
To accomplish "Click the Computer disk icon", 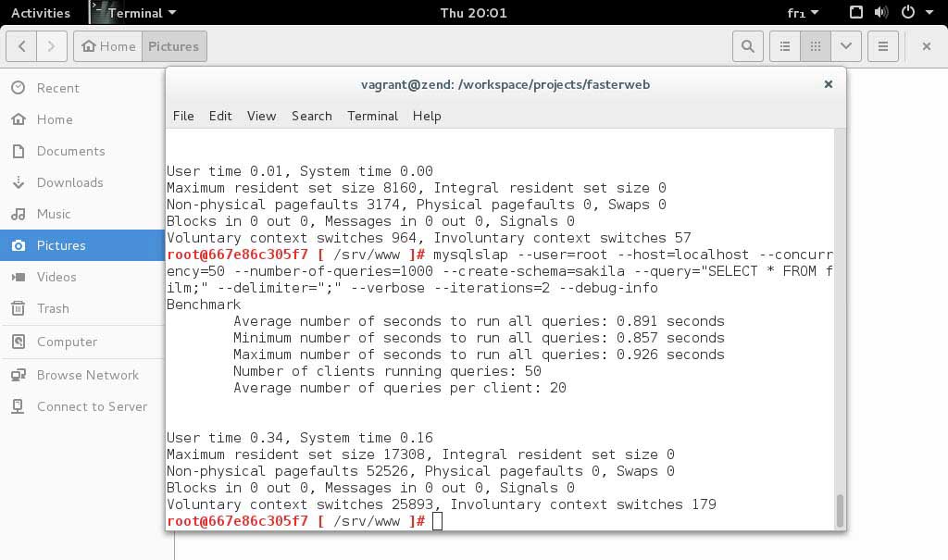I will [x=19, y=342].
